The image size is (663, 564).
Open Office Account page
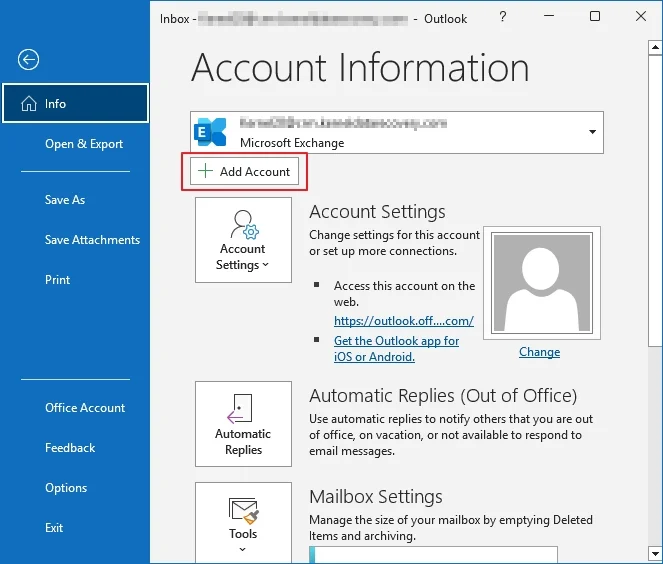point(85,408)
